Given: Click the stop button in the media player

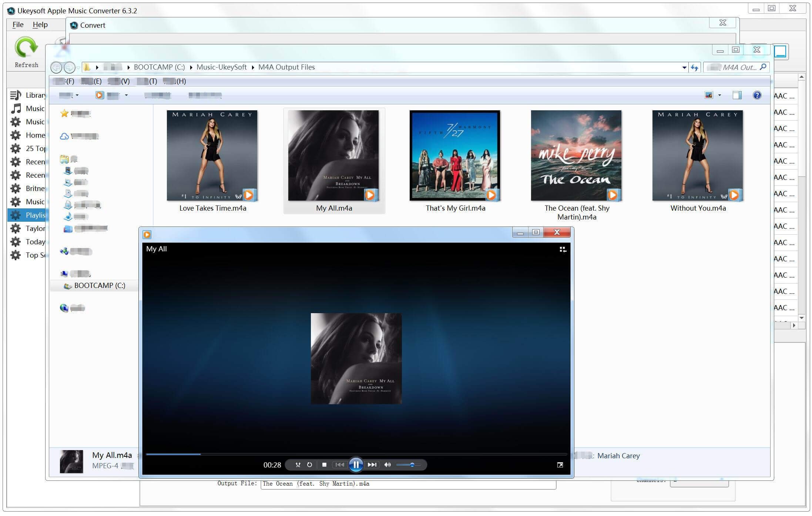Looking at the screenshot, I should [x=324, y=465].
